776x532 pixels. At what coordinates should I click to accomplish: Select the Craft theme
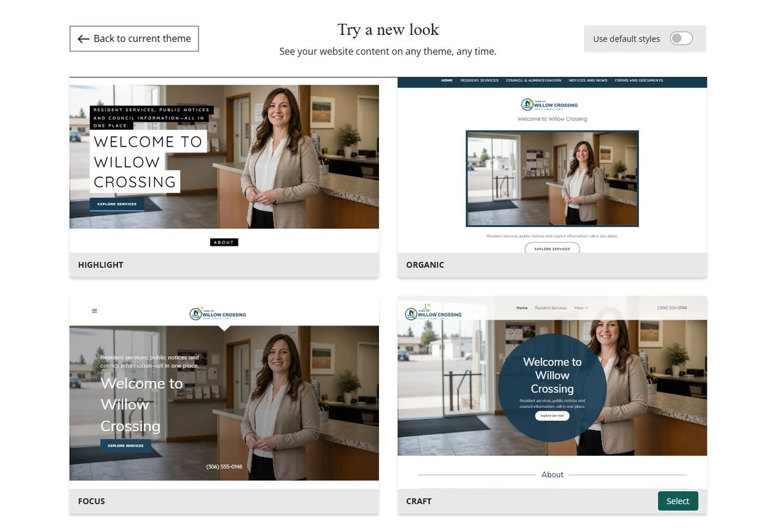[678, 501]
